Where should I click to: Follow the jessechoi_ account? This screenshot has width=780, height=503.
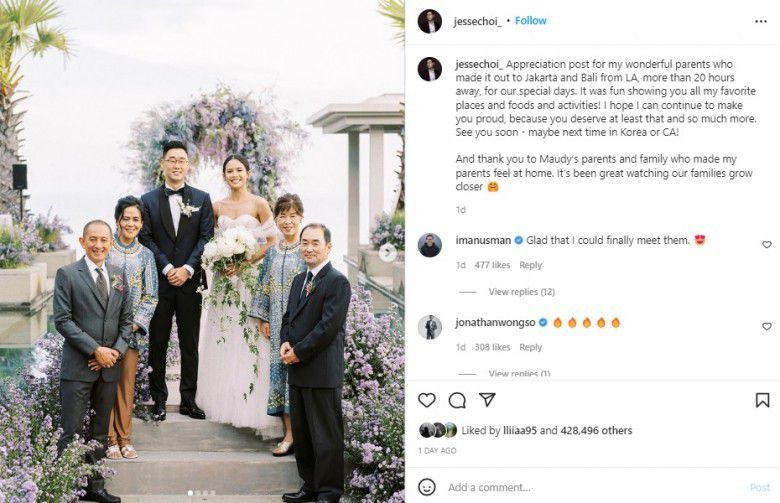[x=530, y=21]
